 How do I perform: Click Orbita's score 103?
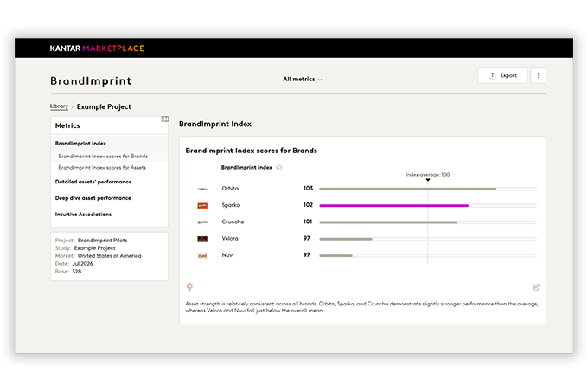[x=308, y=189]
